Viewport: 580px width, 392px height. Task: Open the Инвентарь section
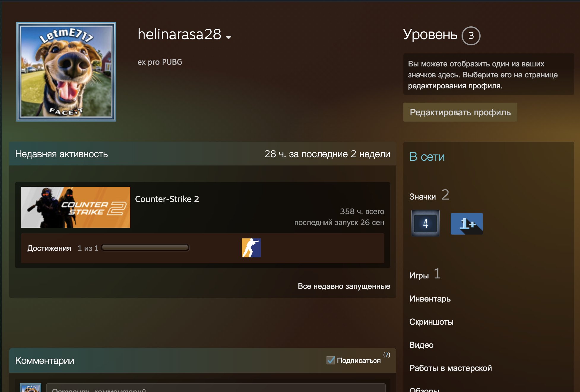click(430, 299)
